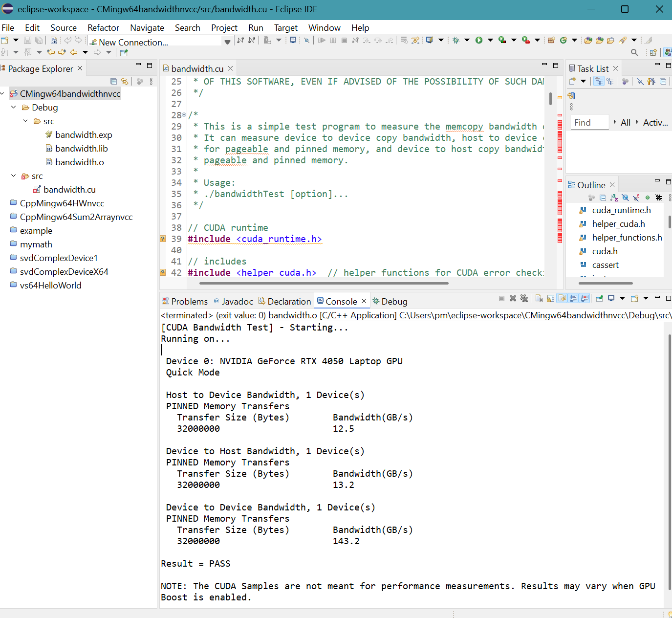The height and width of the screenshot is (618, 672).
Task: Toggle Categorized view in Task List toolbar
Action: (599, 81)
